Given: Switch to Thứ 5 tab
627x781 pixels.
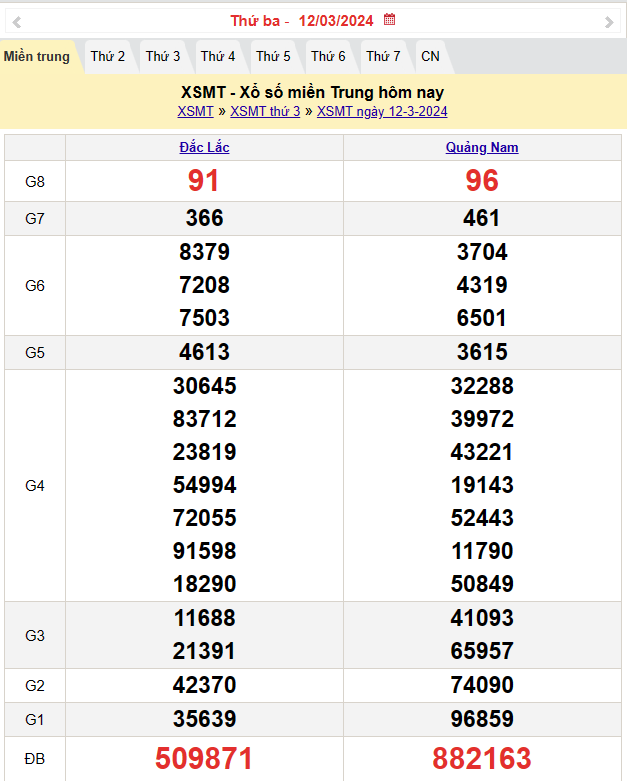Looking at the screenshot, I should click(273, 57).
